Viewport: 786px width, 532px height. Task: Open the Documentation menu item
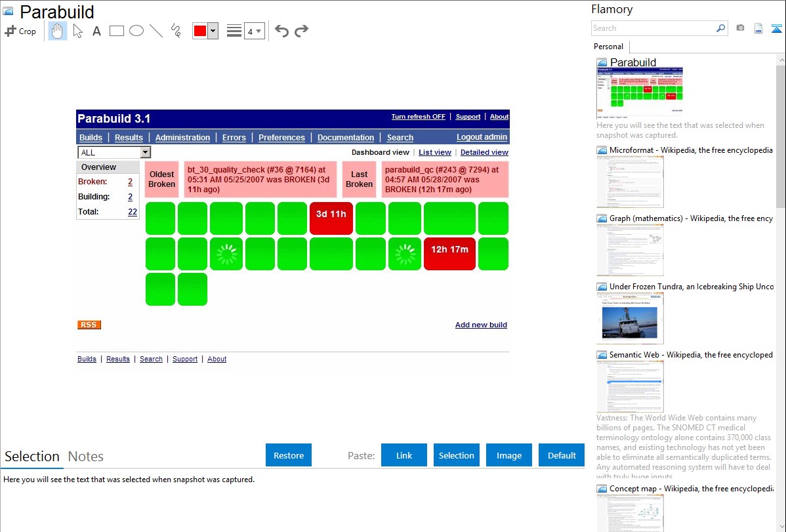coord(346,137)
